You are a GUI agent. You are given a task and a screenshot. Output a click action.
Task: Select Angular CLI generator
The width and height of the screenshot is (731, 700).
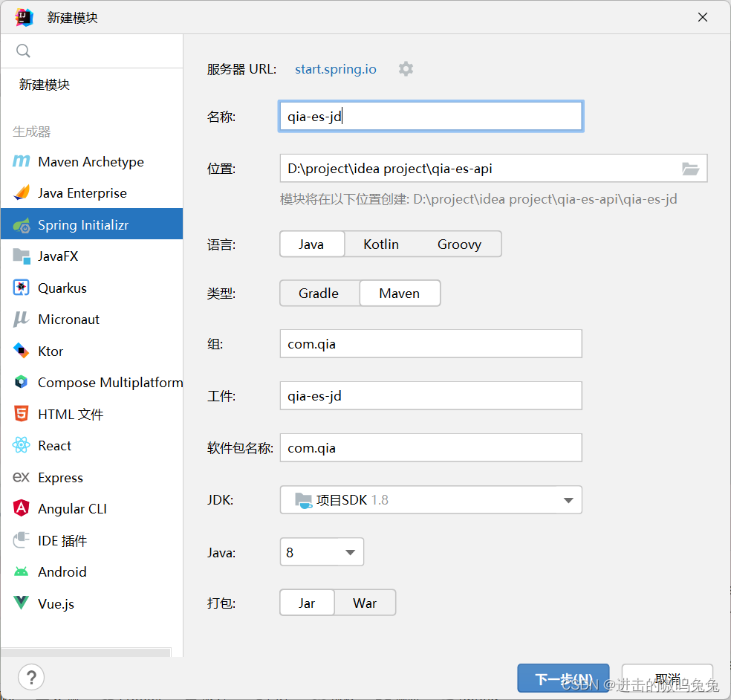[x=92, y=508]
